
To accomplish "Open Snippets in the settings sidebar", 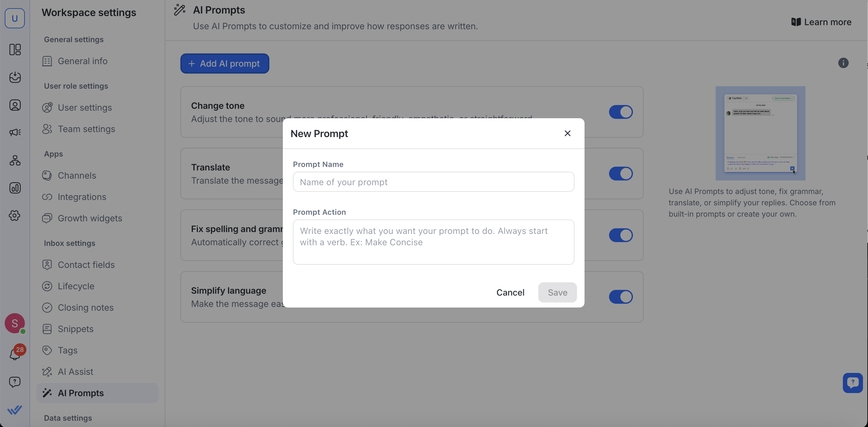I will [x=75, y=329].
